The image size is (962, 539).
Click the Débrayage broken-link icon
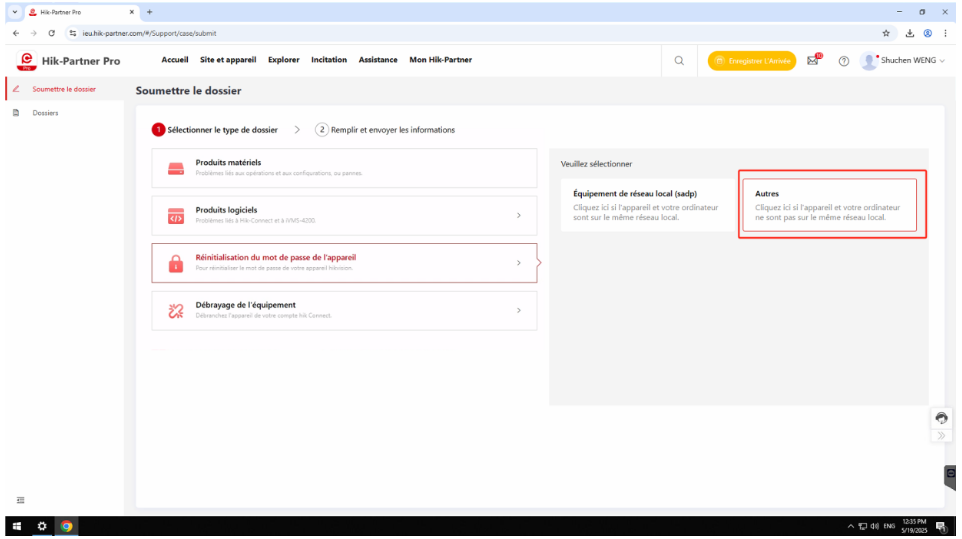[x=176, y=311]
